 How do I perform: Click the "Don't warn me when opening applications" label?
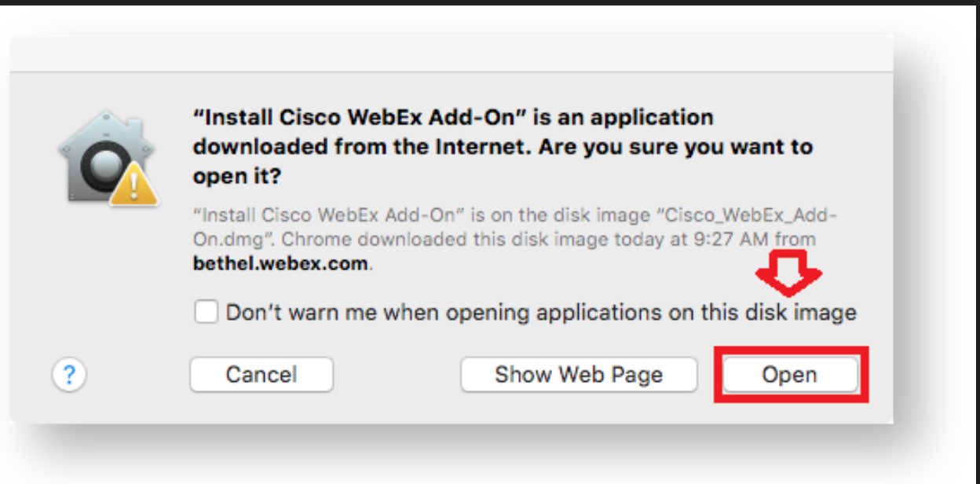click(541, 313)
